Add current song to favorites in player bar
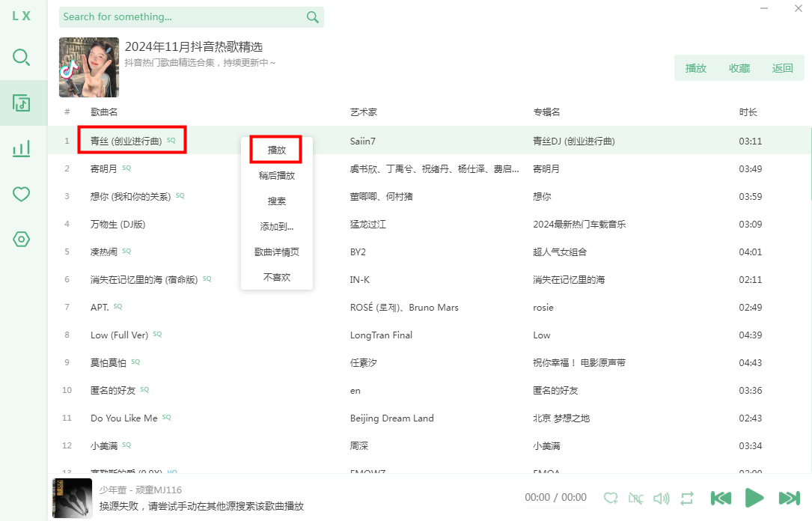Image resolution: width=812 pixels, height=521 pixels. click(611, 498)
